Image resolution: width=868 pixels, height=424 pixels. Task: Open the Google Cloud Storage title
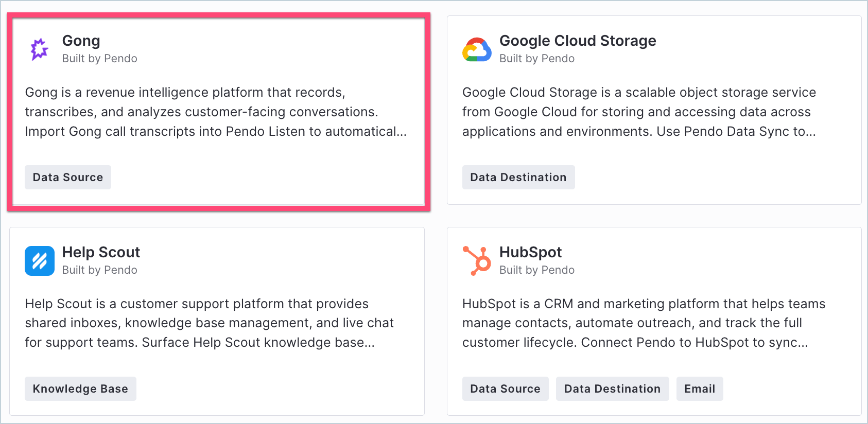click(x=578, y=41)
